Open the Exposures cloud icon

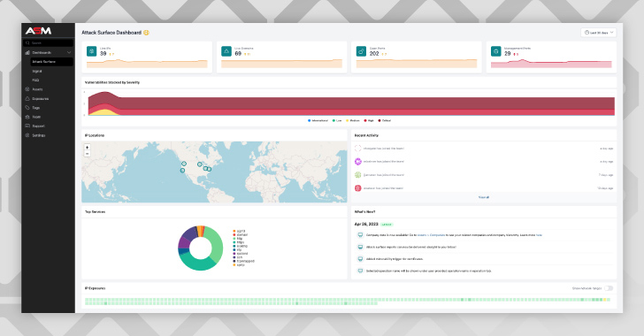coord(27,98)
